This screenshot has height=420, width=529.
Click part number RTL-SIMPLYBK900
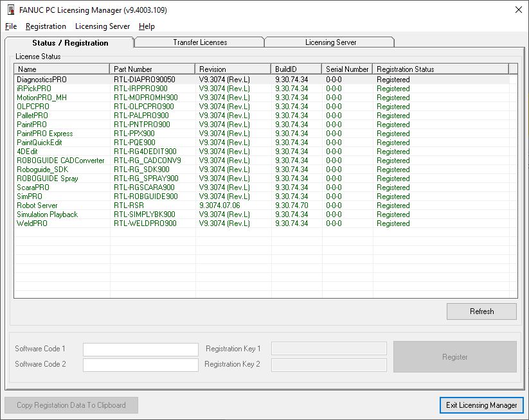[x=145, y=214]
